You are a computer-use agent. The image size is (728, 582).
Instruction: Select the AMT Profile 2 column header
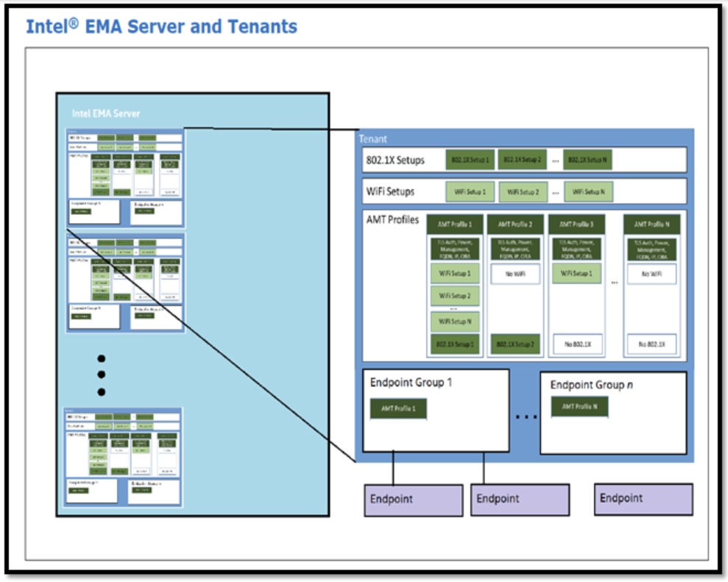(515, 224)
